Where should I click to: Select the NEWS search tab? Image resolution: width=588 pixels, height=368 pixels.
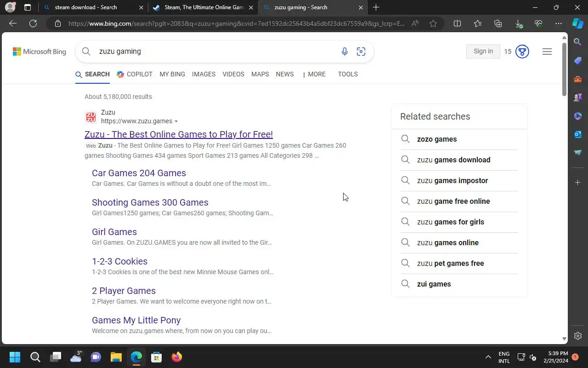tap(285, 74)
